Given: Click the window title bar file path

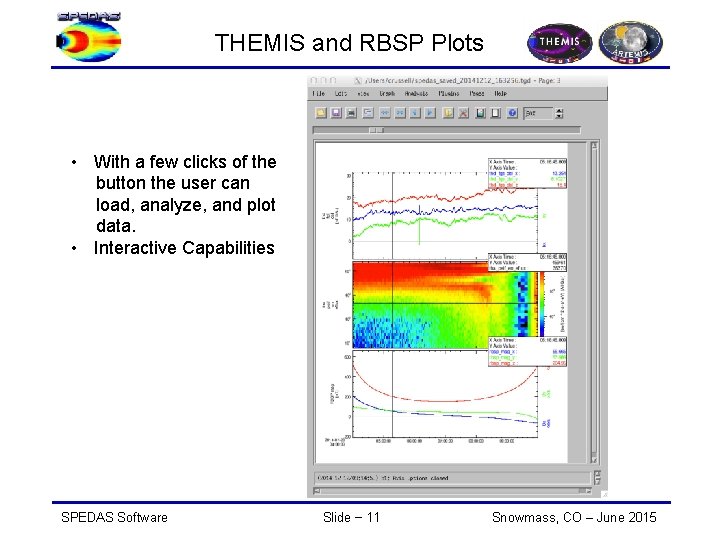Looking at the screenshot, I should click(x=462, y=80).
